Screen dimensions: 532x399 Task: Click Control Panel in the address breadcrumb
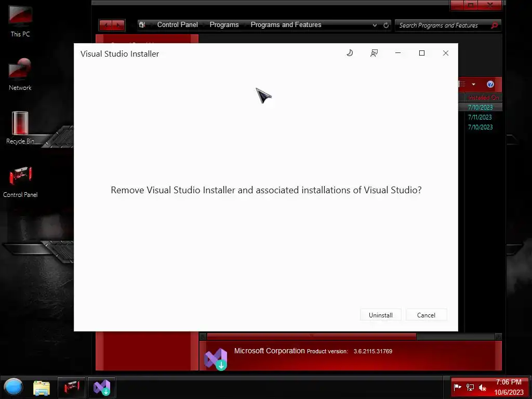[178, 25]
